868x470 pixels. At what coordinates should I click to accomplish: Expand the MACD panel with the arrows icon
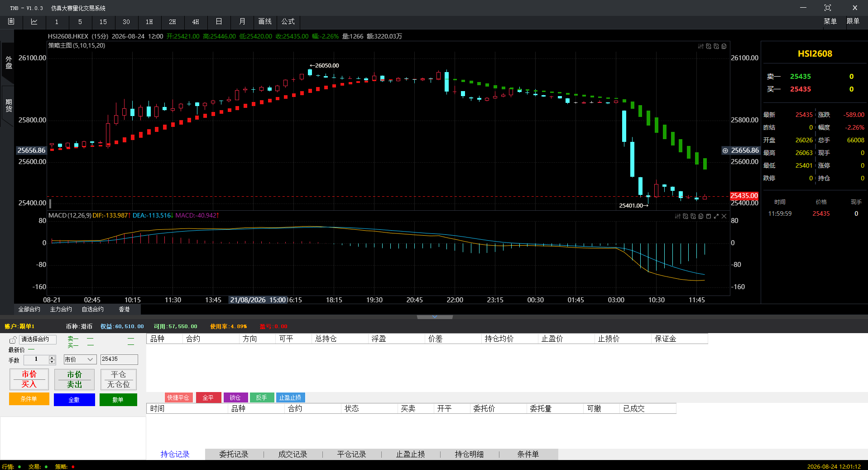pyautogui.click(x=716, y=216)
